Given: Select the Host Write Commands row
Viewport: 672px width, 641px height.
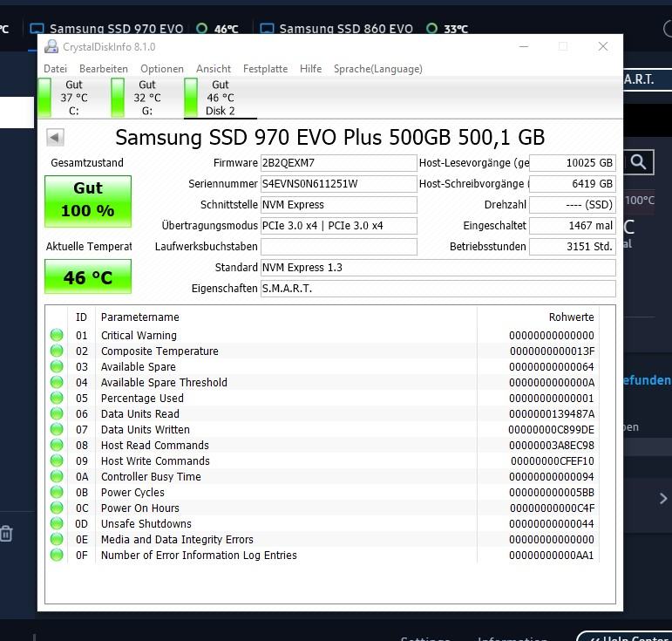Looking at the screenshot, I should tap(322, 461).
